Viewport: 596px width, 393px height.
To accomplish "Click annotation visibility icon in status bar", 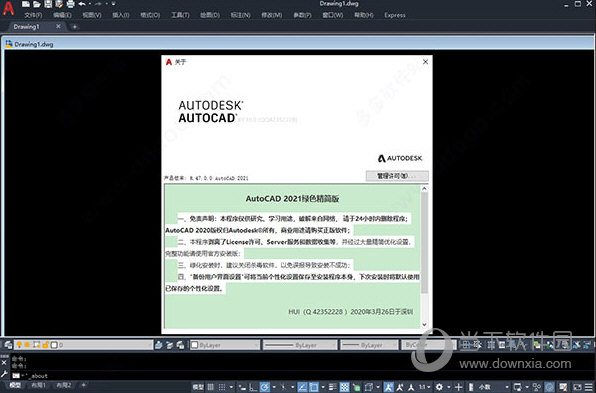I will 388,387.
